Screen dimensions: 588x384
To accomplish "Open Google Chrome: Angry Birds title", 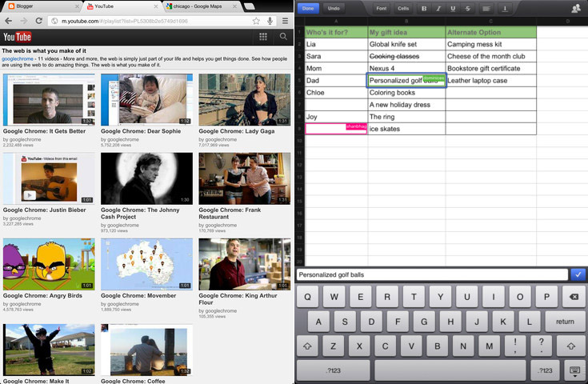I will click(x=42, y=295).
